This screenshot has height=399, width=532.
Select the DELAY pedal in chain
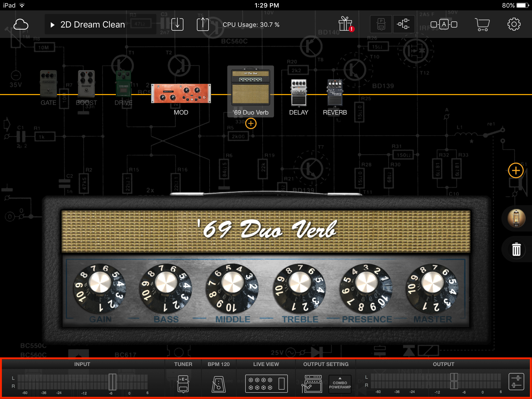299,93
